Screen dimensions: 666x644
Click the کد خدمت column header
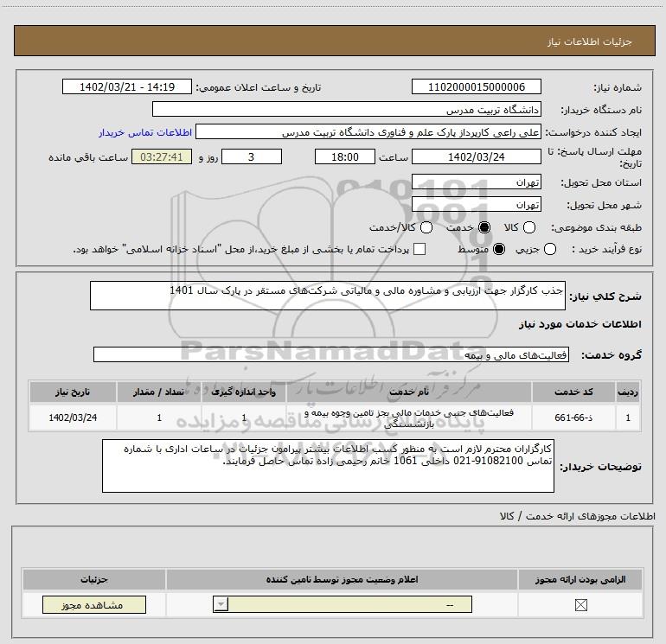(573, 392)
